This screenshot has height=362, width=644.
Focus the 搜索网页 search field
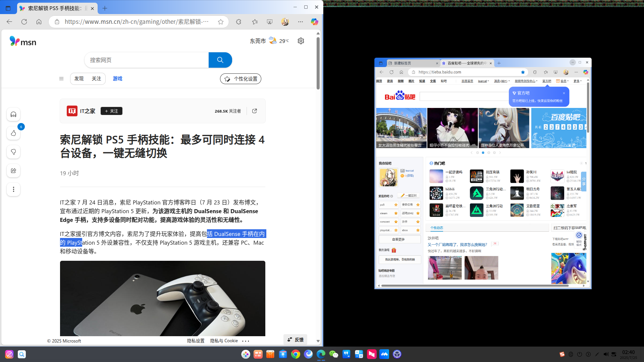[147, 60]
